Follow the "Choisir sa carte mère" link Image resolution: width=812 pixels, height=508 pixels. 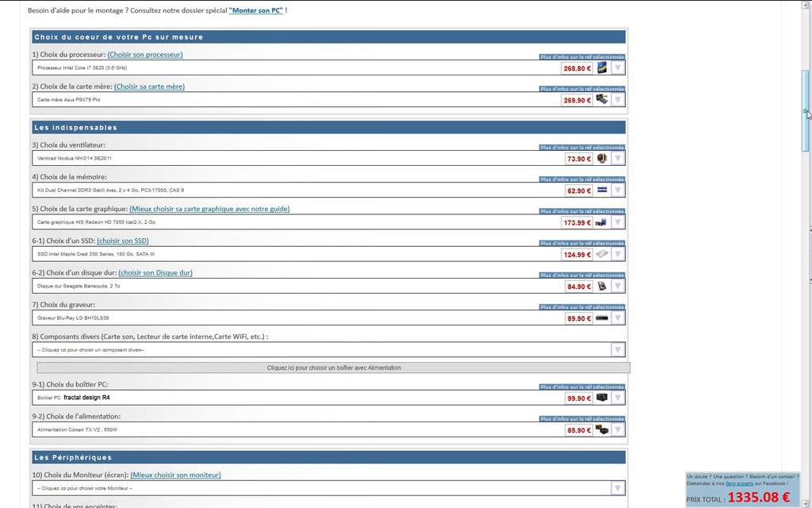pyautogui.click(x=149, y=87)
